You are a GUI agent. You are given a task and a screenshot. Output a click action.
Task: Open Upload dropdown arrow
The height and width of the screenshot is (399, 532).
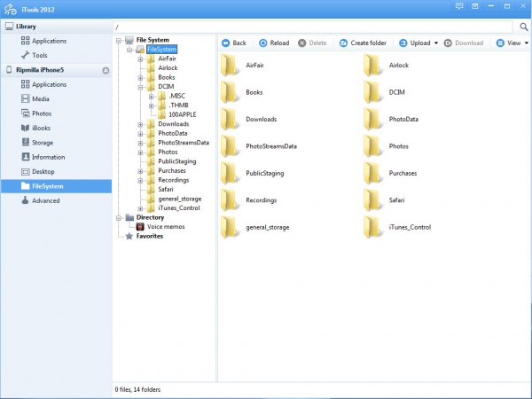tap(436, 43)
